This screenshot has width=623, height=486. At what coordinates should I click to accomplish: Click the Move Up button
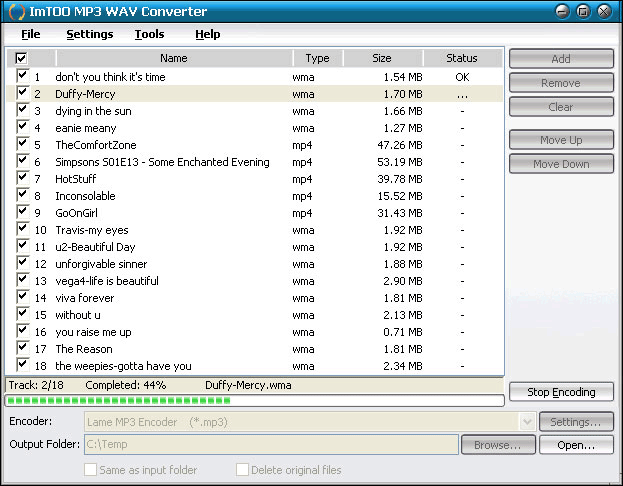tap(561, 140)
